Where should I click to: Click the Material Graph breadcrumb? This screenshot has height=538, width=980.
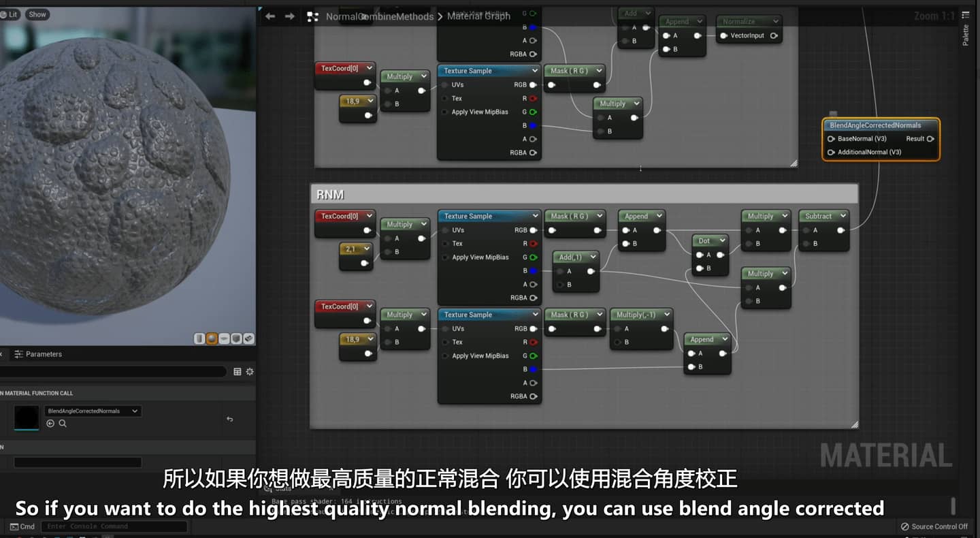(478, 16)
